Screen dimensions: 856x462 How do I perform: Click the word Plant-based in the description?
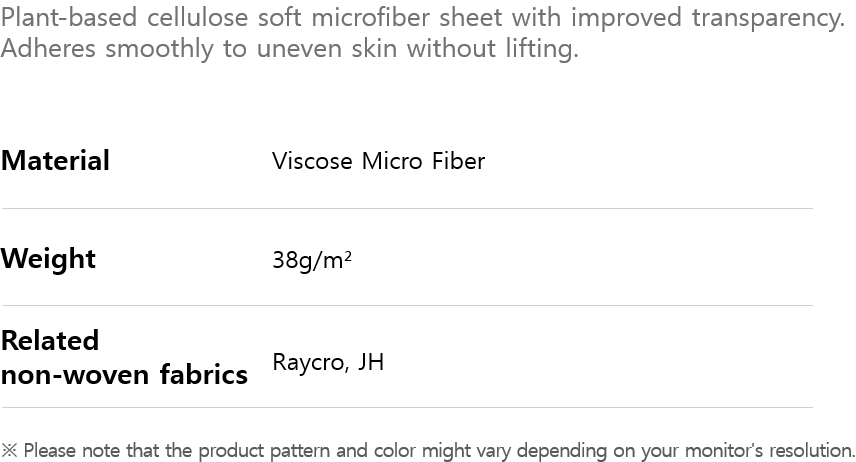pyautogui.click(x=71, y=18)
